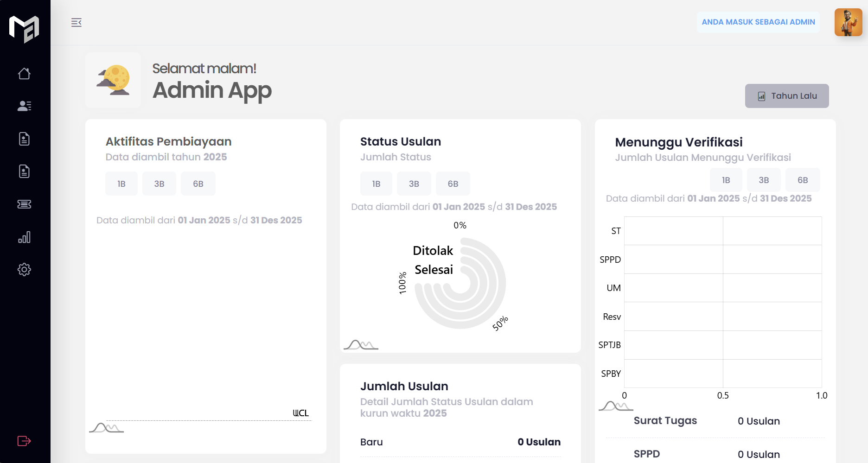
Task: Select 3B range in Status Usulan
Action: coord(414,184)
